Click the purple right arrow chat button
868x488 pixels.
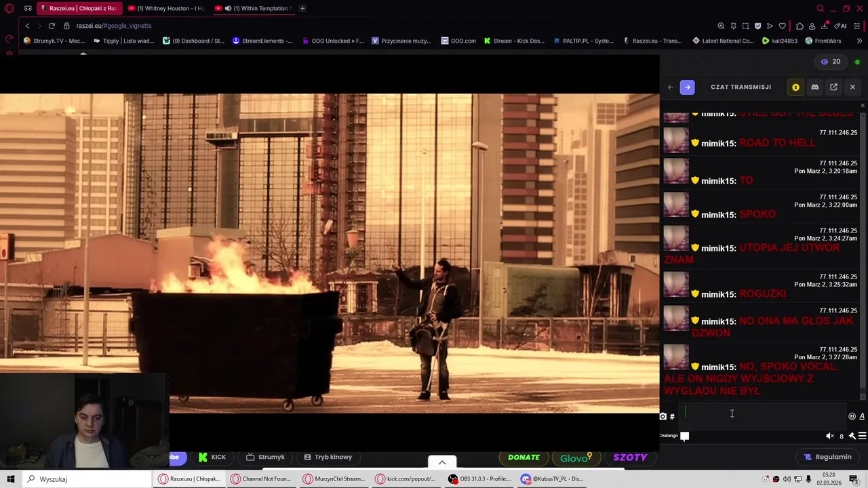coord(687,87)
